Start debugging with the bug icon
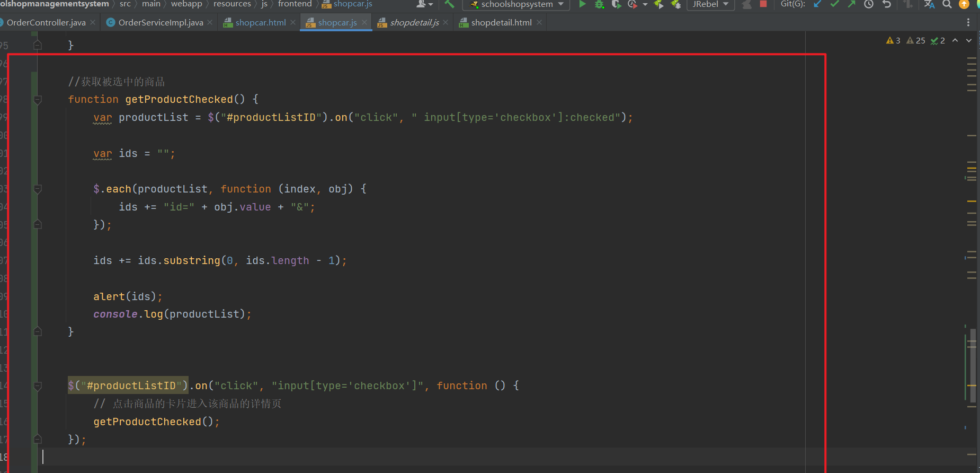 599,4
